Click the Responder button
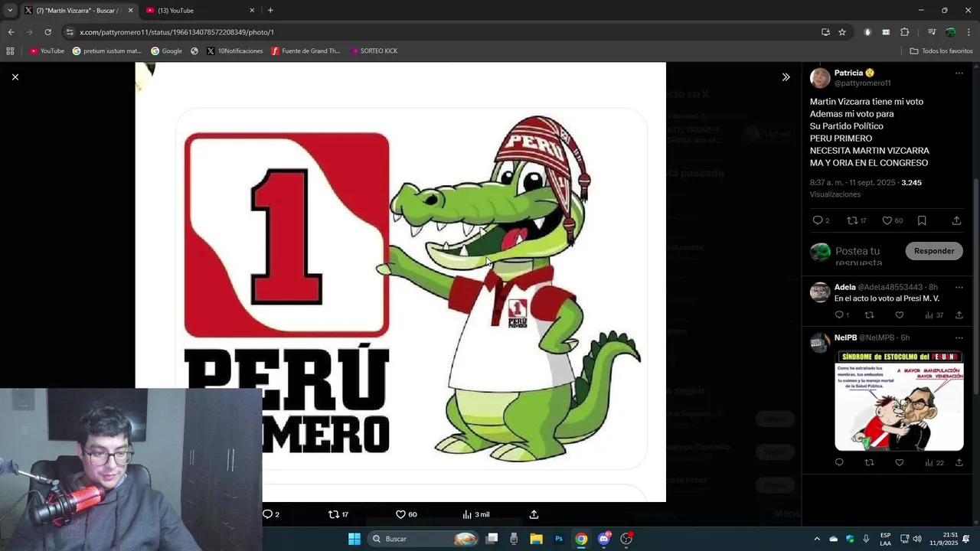Screen dimensions: 980x551 pyautogui.click(x=934, y=251)
